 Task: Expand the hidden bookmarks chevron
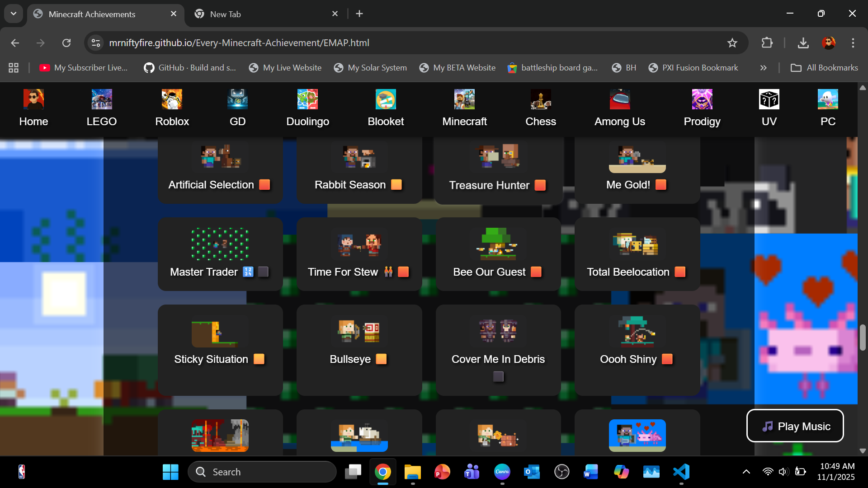763,68
